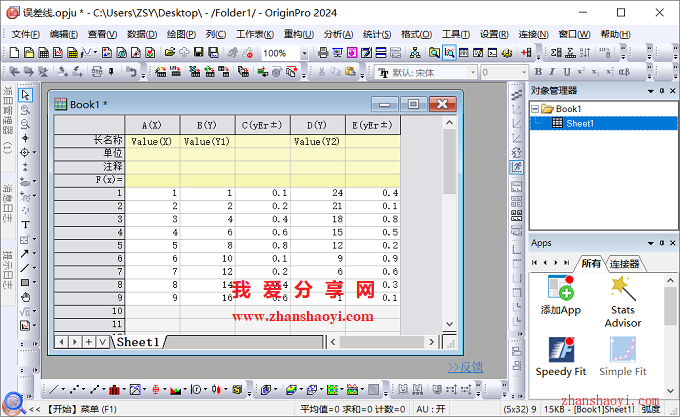Open the Stats Advisor app
Viewport: 680px width, 417px height.
pyautogui.click(x=623, y=302)
